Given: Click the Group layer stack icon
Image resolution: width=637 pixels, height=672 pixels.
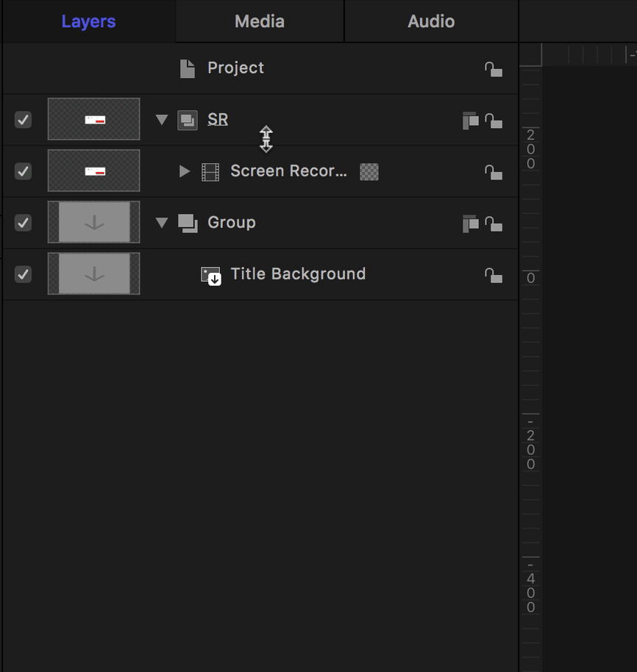Looking at the screenshot, I should 188,224.
